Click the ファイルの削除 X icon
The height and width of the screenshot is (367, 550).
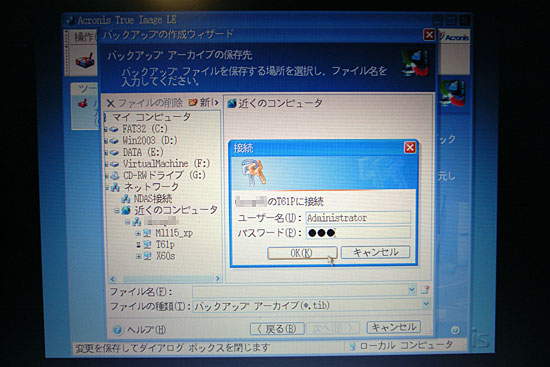[110, 103]
